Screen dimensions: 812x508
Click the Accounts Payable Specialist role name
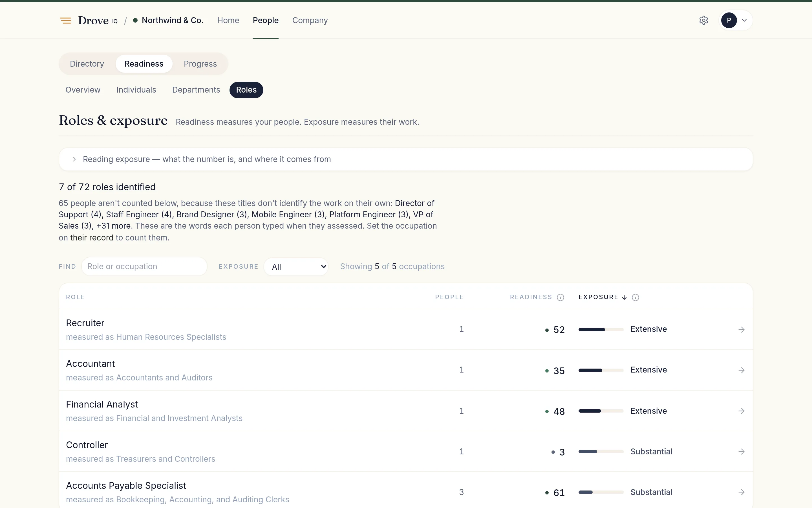click(126, 486)
